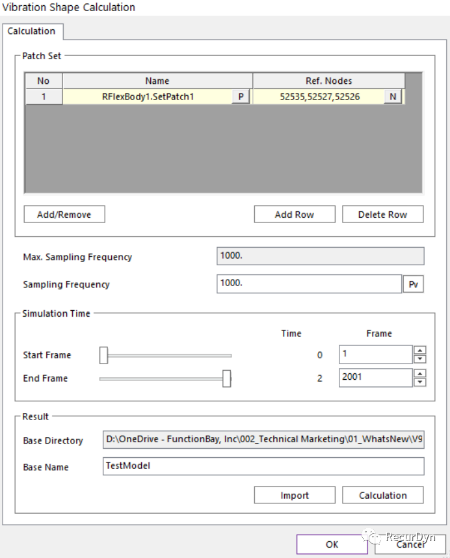Click Delete Row button
Image resolution: width=450 pixels, height=558 pixels.
pyautogui.click(x=383, y=214)
